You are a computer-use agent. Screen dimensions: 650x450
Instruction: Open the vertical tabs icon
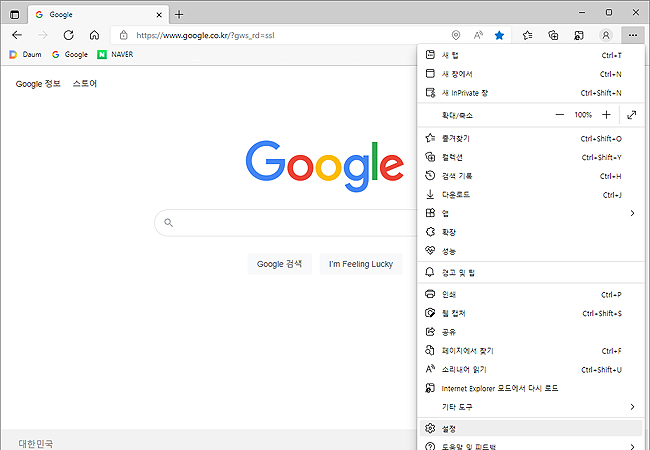tap(15, 15)
